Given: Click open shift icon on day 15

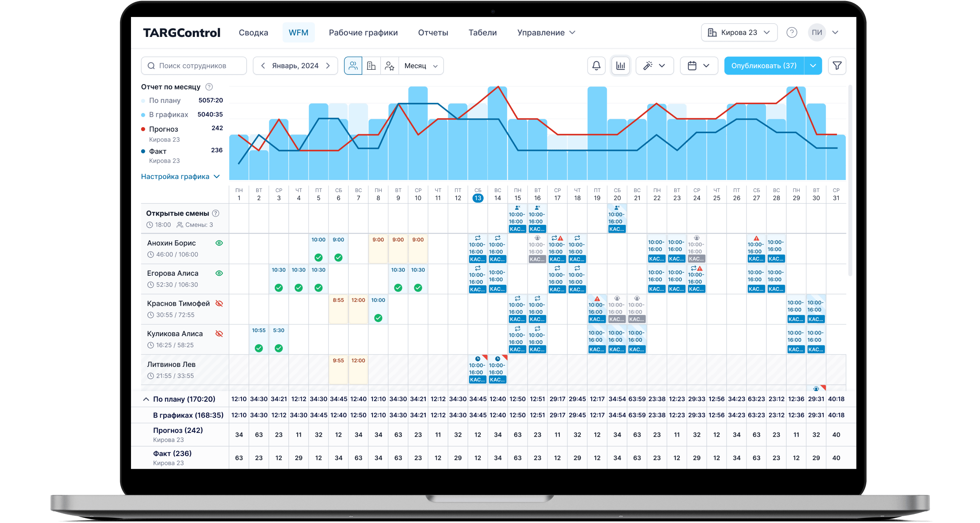Looking at the screenshot, I should point(517,208).
